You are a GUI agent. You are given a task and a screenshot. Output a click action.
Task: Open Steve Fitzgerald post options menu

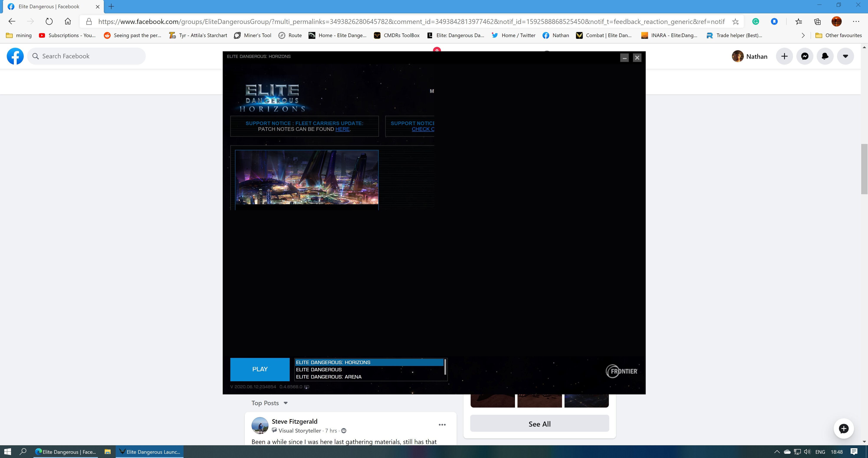click(x=442, y=425)
